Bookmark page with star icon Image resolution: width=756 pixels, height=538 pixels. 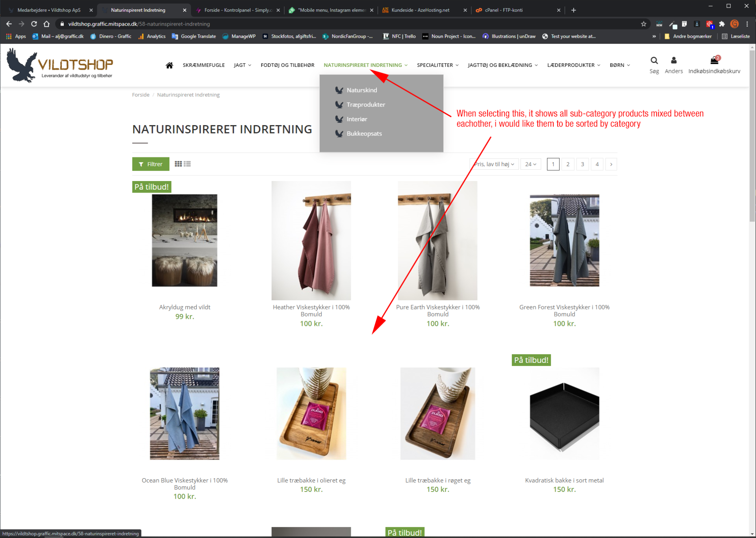[643, 24]
